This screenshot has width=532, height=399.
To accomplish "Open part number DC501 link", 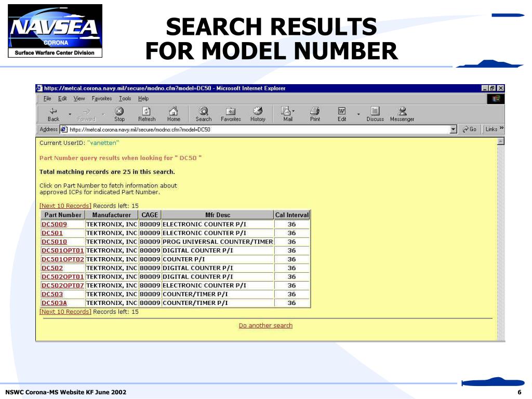I will pos(52,233).
